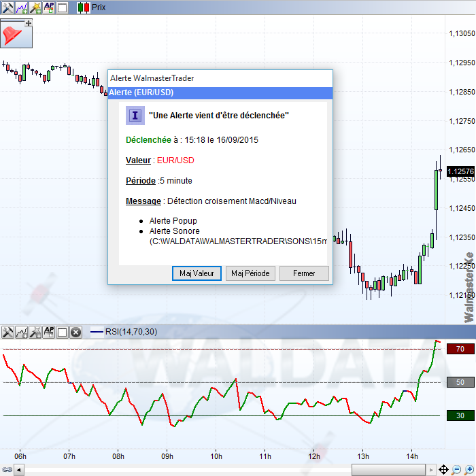The height and width of the screenshot is (476, 476).
Task: Click the Alerte (EUR/USD) header bar
Action: [x=220, y=92]
